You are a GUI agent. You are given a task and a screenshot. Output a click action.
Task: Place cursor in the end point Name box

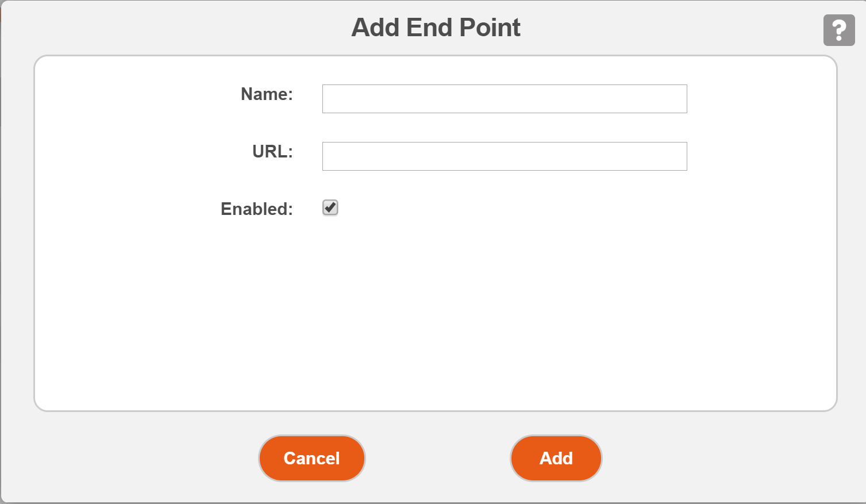click(x=504, y=99)
